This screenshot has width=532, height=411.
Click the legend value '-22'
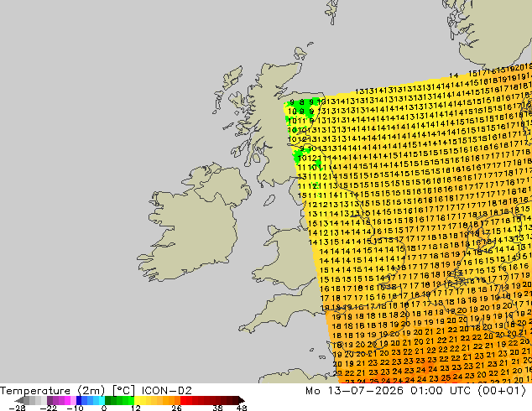(48, 408)
